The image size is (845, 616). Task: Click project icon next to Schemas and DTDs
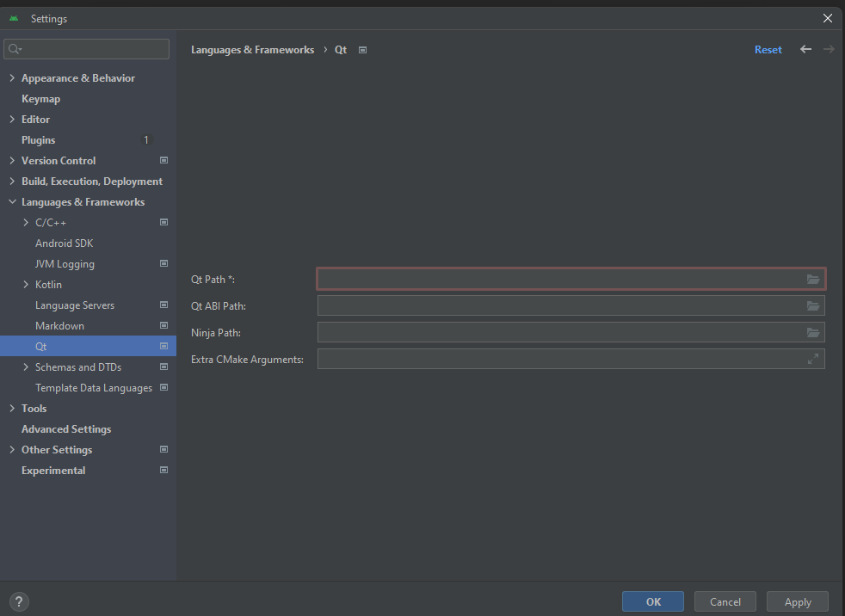pos(163,367)
